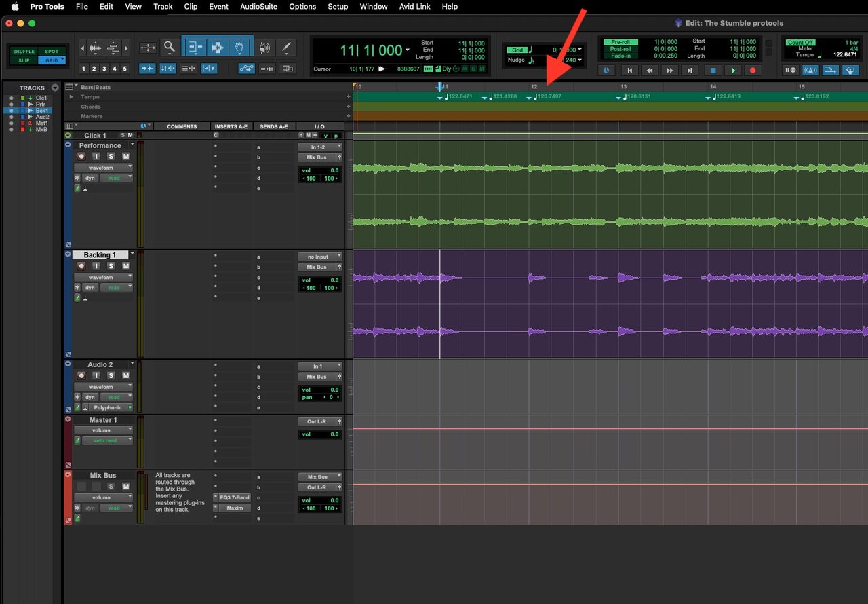Screen dimensions: 868x604
Task: Click the Grid edit mode button
Action: pyautogui.click(x=52, y=60)
